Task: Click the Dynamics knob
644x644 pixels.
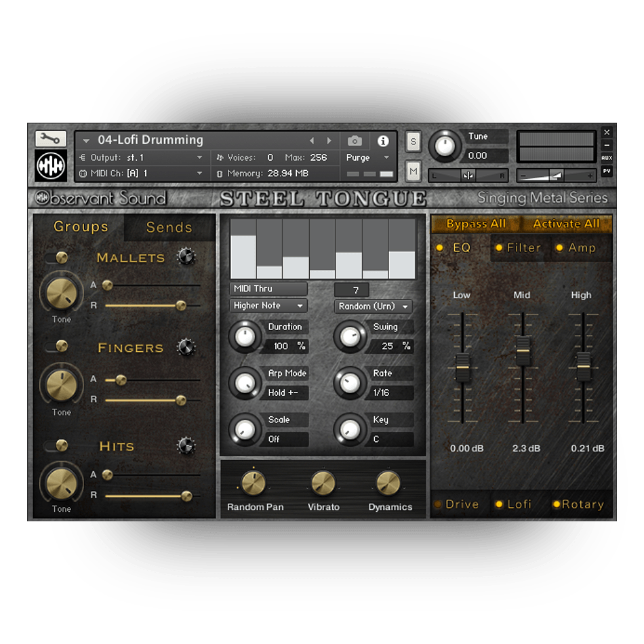Action: tap(388, 483)
